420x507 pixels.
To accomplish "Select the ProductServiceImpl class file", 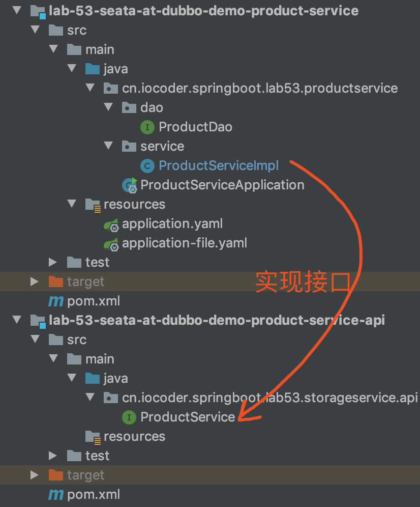I will pyautogui.click(x=219, y=166).
